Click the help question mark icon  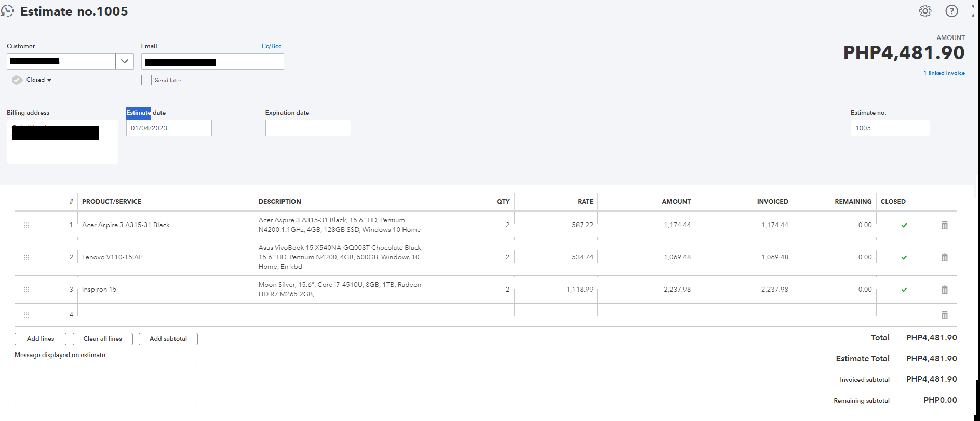point(951,11)
